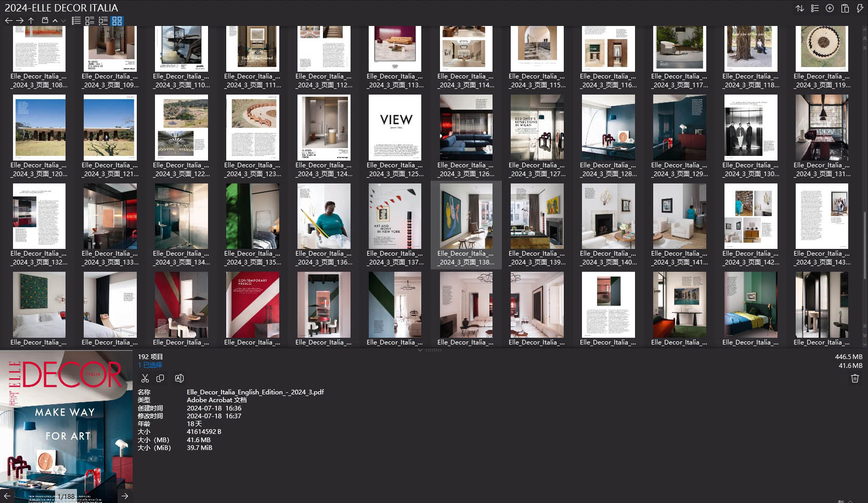The image size is (868, 503).
Task: Click the new folder icon
Action: [x=45, y=20]
